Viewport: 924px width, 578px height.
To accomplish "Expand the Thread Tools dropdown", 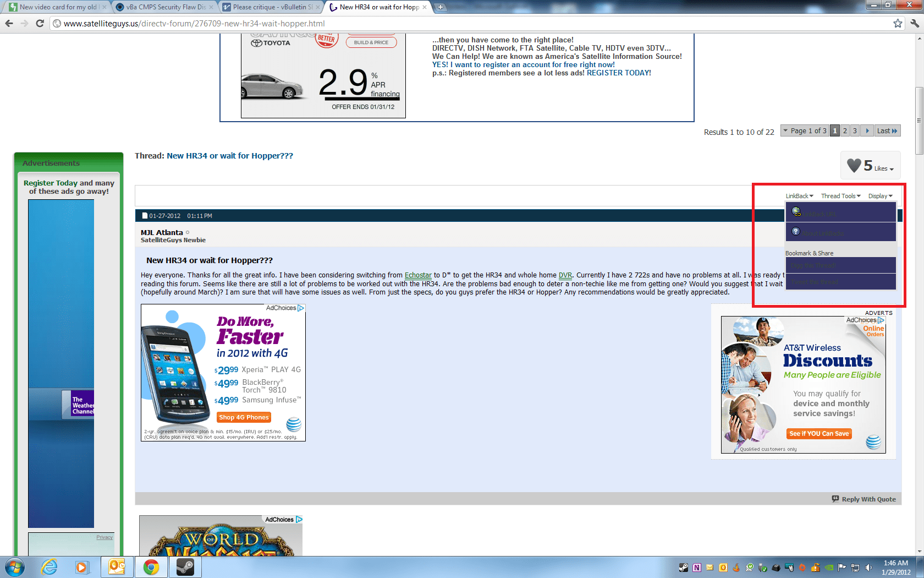I will click(841, 196).
